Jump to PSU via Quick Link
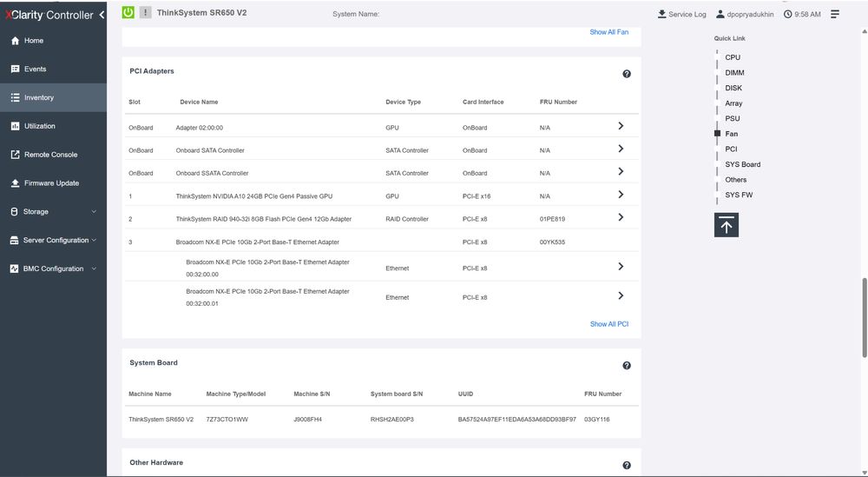 click(733, 118)
